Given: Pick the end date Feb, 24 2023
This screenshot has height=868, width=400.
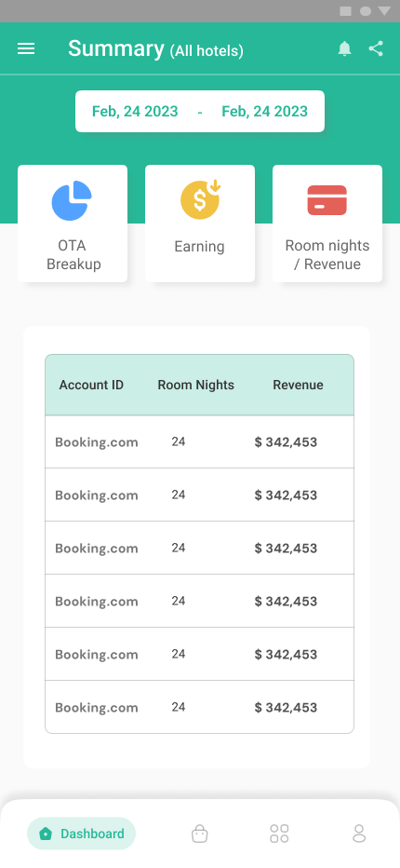Looking at the screenshot, I should (264, 111).
